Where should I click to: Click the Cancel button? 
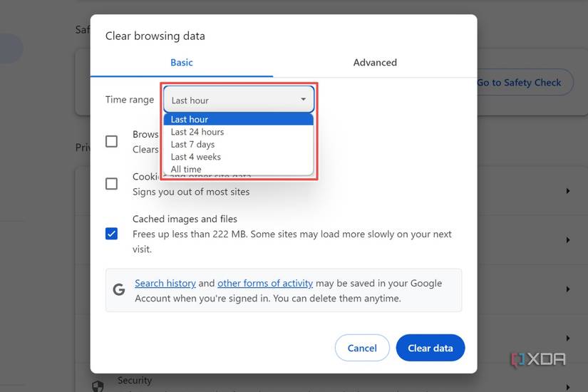[x=362, y=348]
